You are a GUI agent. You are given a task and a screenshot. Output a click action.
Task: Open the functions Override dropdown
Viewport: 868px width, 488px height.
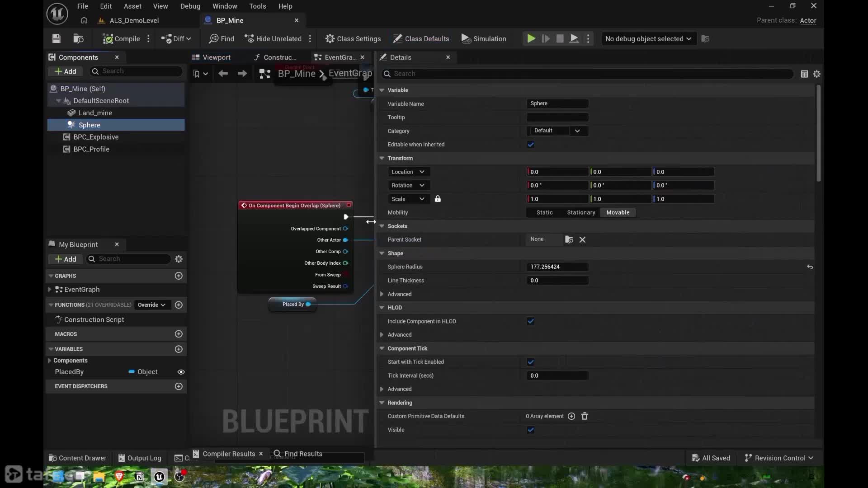tap(151, 305)
